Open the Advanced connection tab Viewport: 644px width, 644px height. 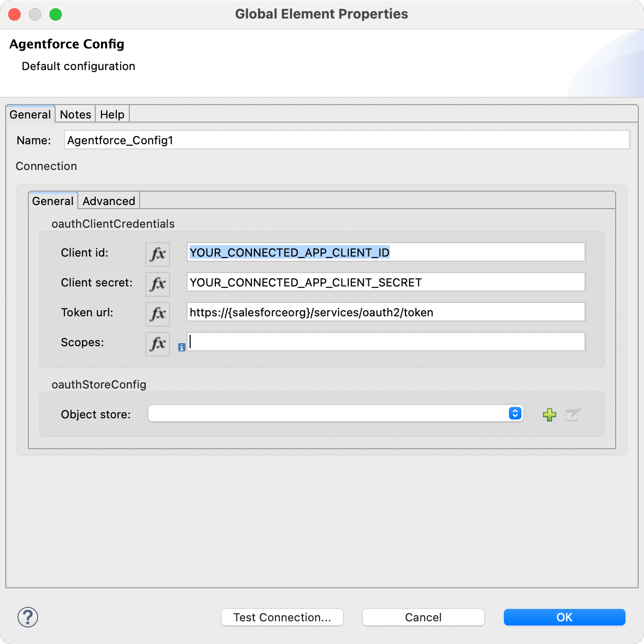pos(109,201)
